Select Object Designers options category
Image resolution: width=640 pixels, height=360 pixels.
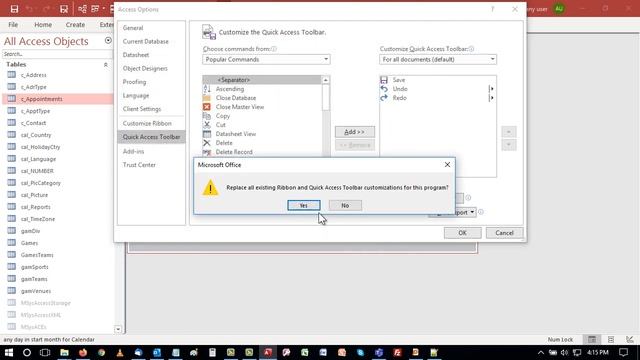click(x=145, y=68)
